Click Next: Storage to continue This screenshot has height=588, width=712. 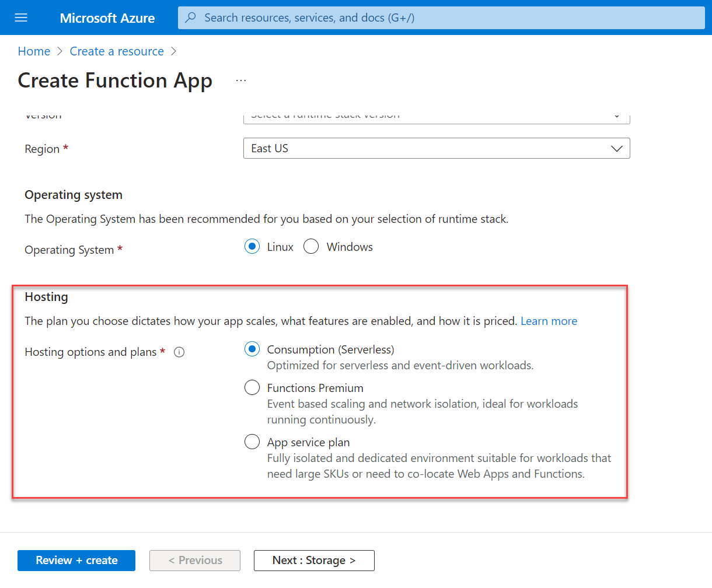click(x=314, y=560)
